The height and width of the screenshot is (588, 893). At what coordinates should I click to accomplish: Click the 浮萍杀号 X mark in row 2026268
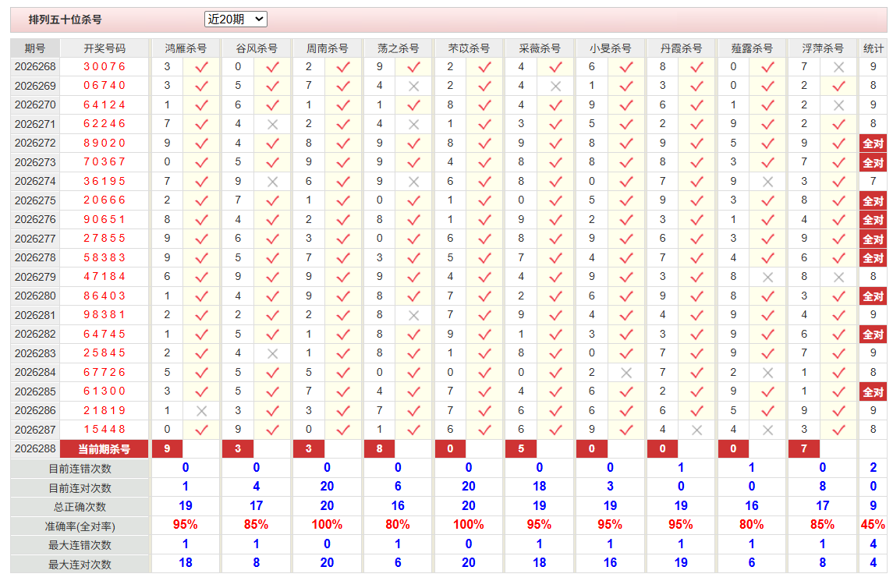[838, 67]
